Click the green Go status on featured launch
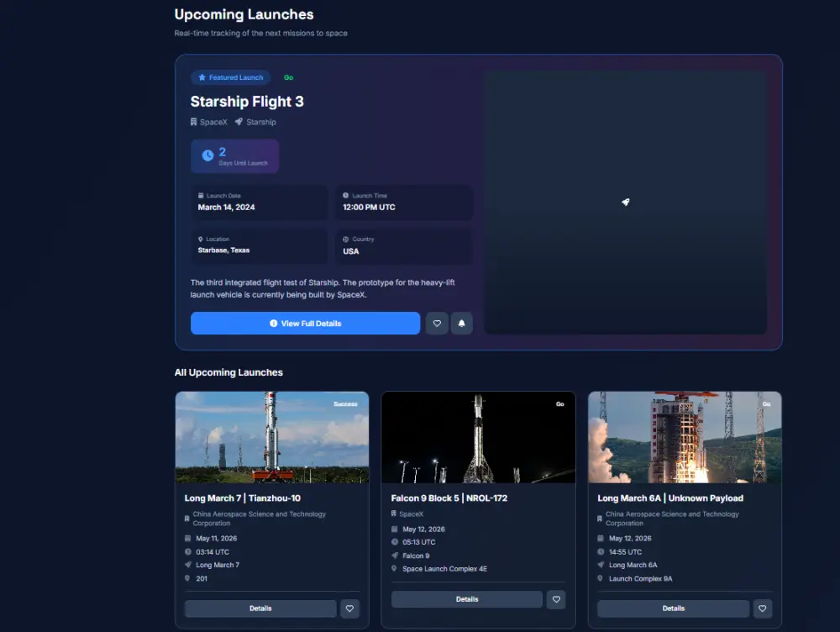This screenshot has height=632, width=840. click(x=288, y=77)
